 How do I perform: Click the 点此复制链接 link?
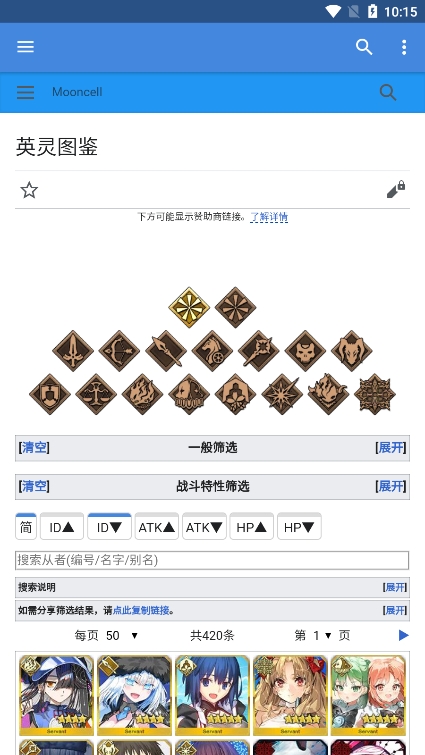pos(141,611)
